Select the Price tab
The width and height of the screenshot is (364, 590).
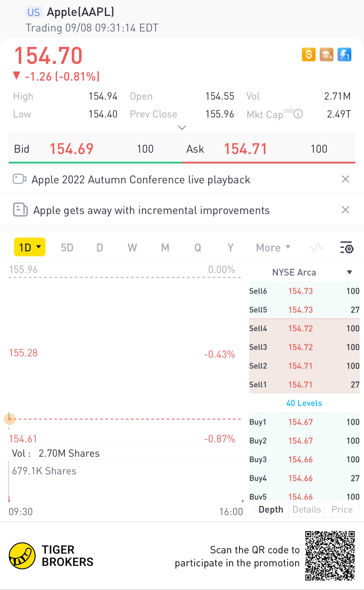pos(342,509)
